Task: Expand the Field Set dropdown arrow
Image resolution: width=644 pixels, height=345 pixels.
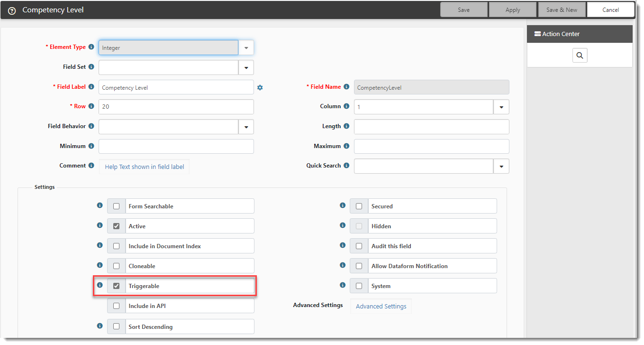Action: (246, 67)
